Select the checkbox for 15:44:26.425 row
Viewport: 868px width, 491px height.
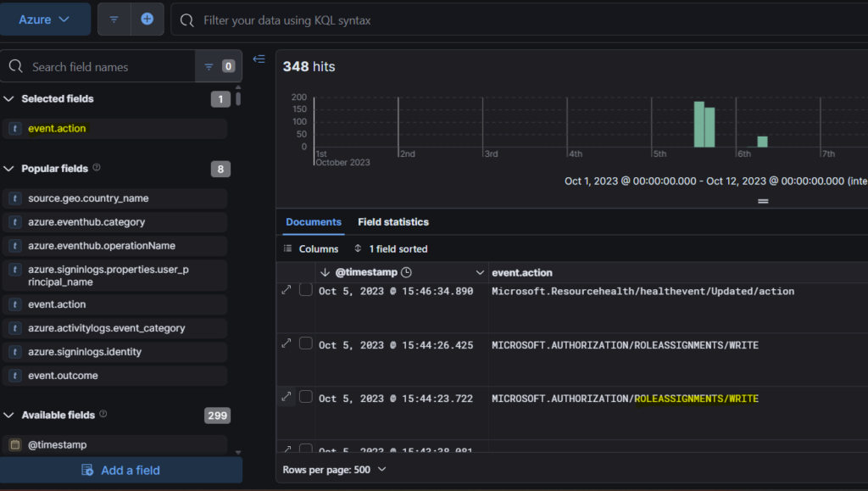(x=305, y=343)
